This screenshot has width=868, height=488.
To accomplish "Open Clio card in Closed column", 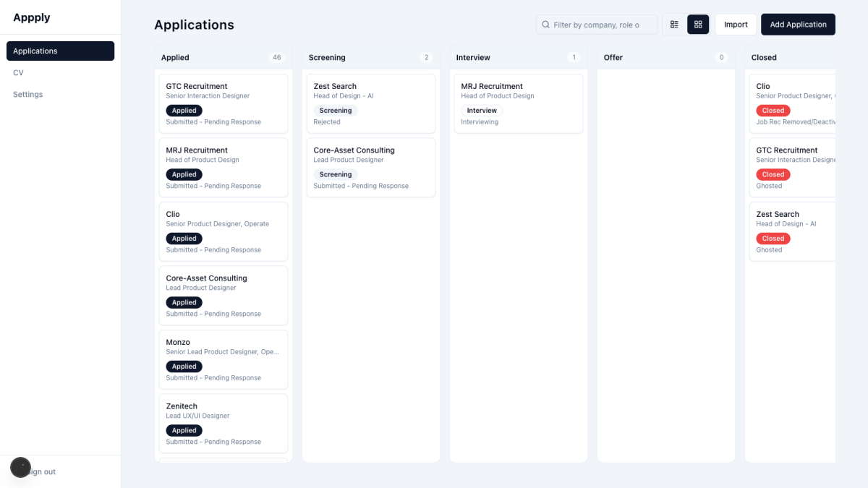I will coord(793,103).
